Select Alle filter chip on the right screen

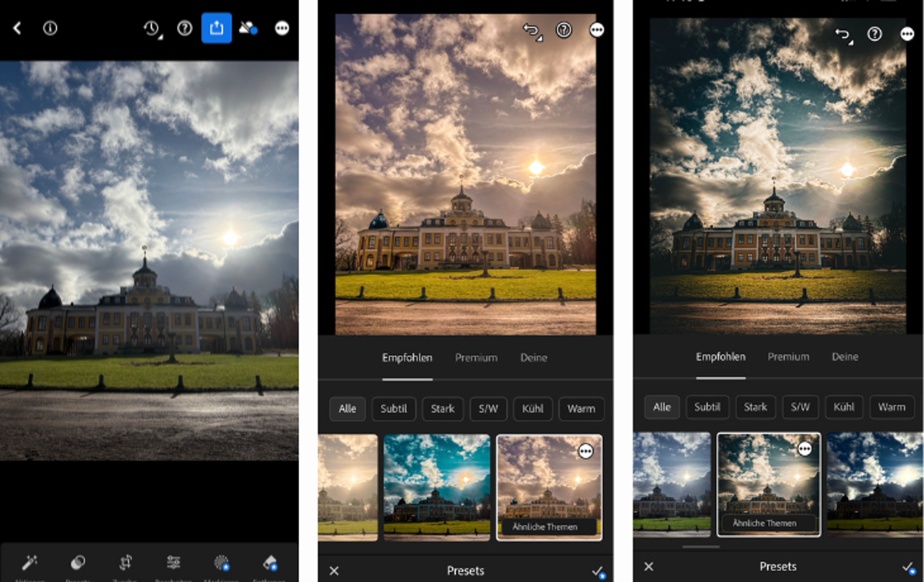click(x=662, y=407)
